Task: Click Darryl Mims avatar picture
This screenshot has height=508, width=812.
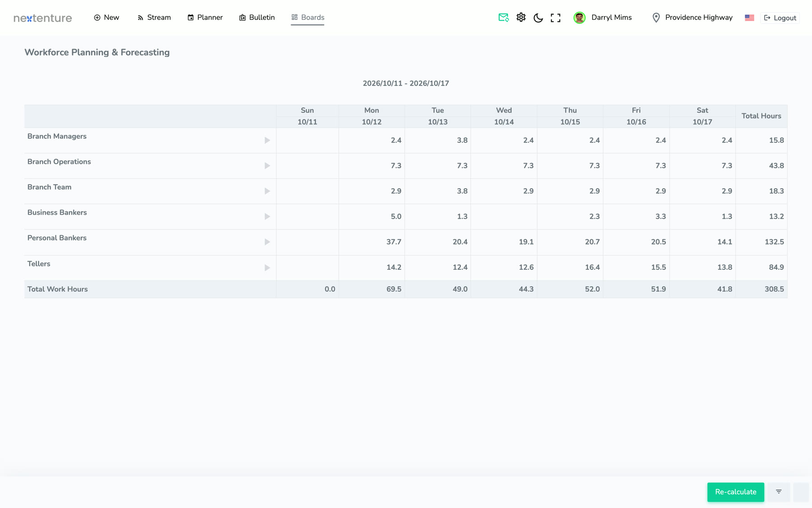Action: coord(580,18)
